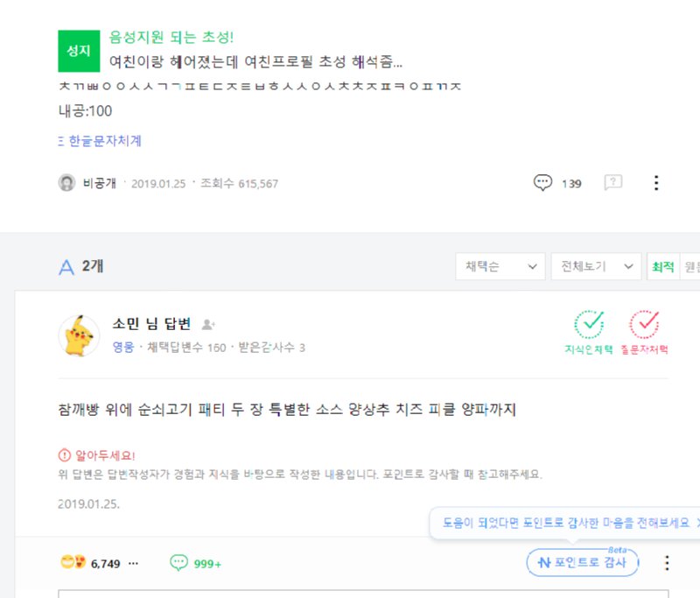Open the 한글문자체계 tag link
This screenshot has width=700, height=598.
[x=104, y=141]
